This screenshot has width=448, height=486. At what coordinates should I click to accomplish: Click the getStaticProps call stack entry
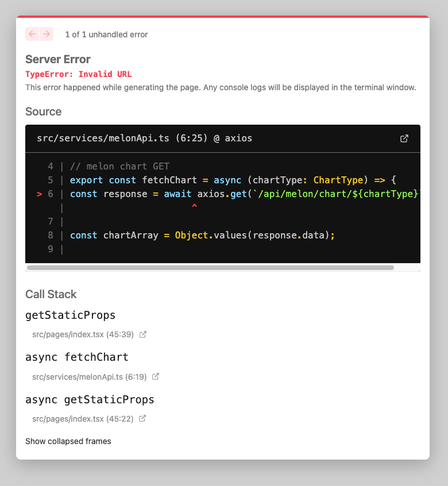click(70, 315)
